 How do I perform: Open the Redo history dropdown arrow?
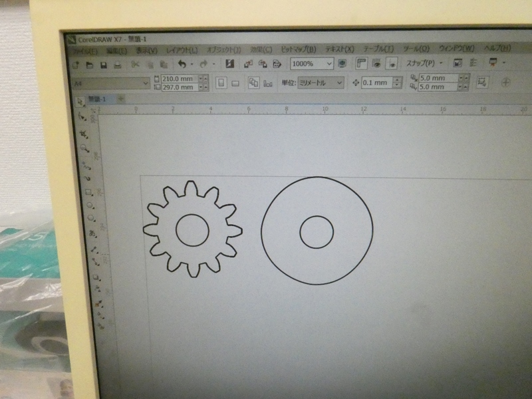pos(213,64)
